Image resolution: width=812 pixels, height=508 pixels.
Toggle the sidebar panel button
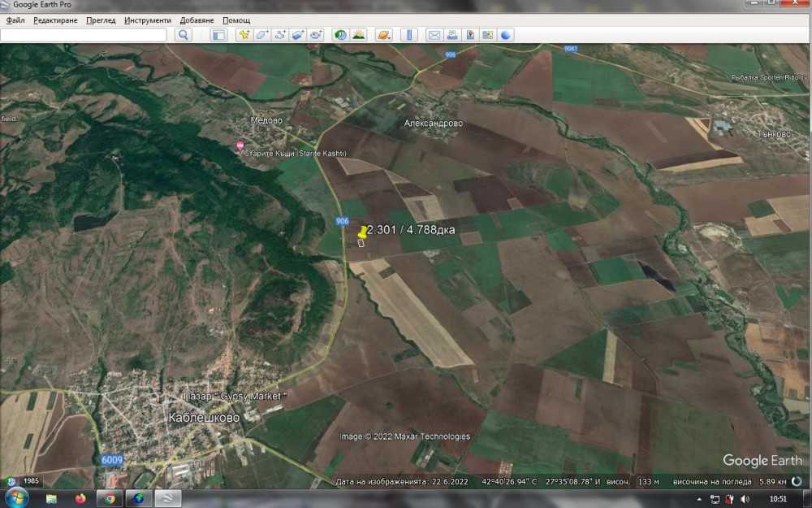(x=218, y=35)
